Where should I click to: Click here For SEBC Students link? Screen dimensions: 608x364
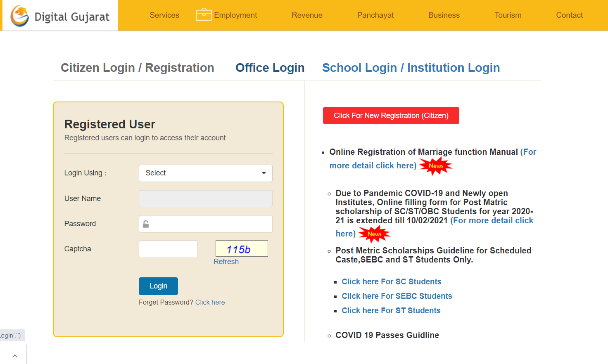[397, 296]
